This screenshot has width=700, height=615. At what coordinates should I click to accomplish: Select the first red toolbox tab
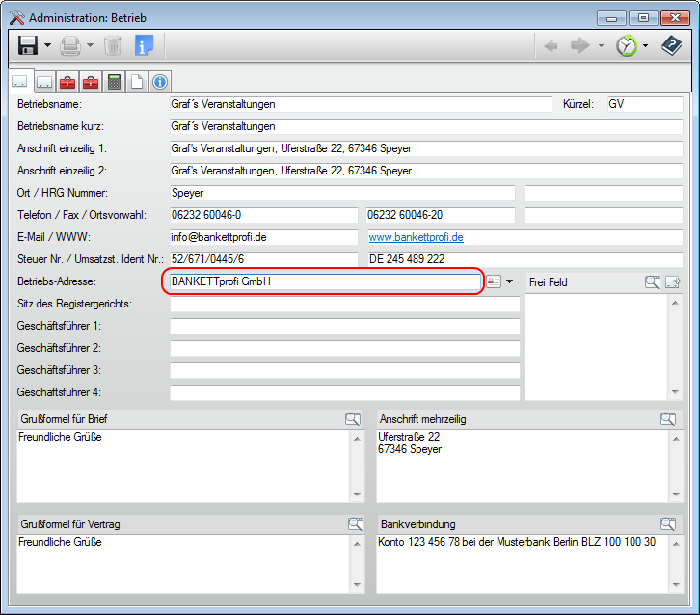(67, 82)
